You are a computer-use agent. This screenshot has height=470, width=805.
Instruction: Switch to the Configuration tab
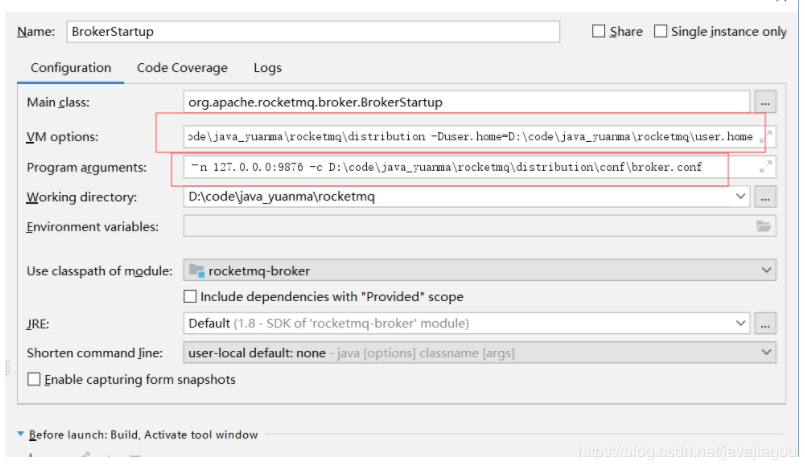71,68
